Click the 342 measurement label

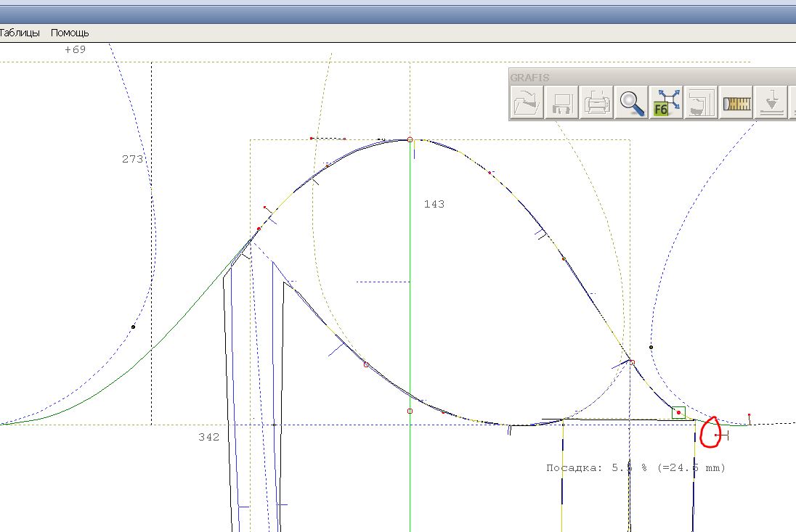(208, 437)
